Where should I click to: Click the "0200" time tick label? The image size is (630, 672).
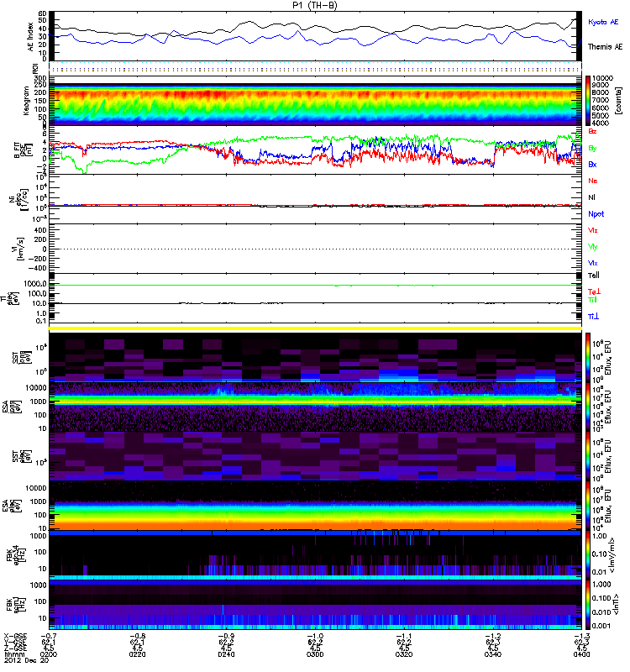click(x=49, y=654)
